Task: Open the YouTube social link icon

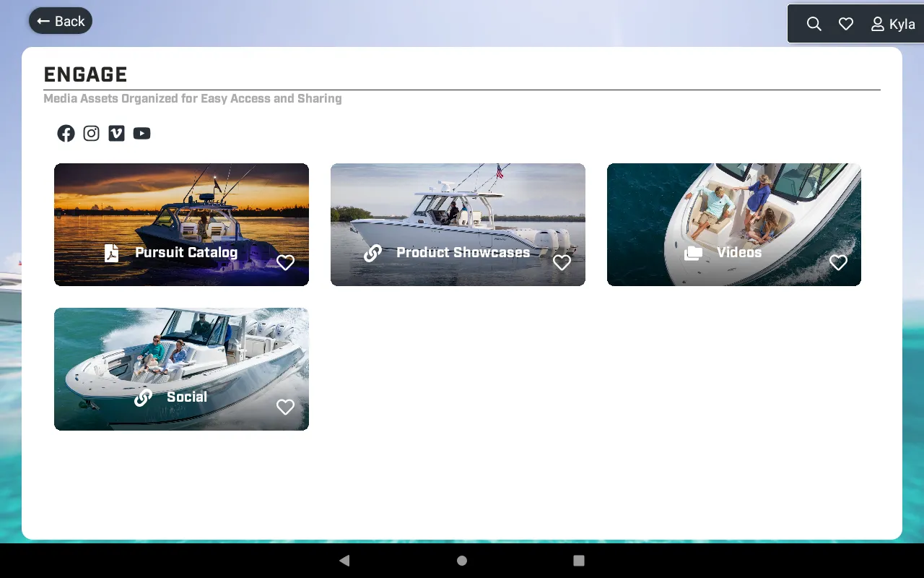Action: [141, 133]
